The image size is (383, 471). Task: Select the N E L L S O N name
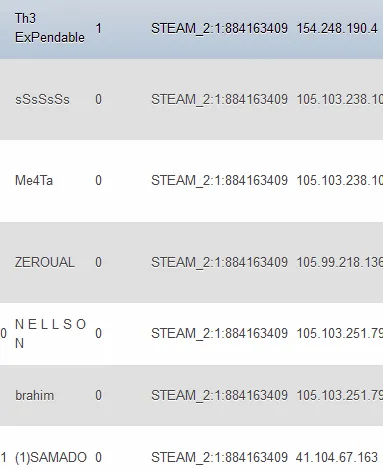(51, 333)
